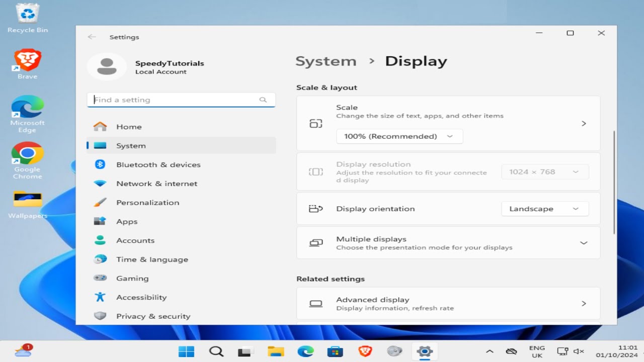Click the Scale & layout heading
Image resolution: width=644 pixels, height=362 pixels.
pyautogui.click(x=327, y=87)
